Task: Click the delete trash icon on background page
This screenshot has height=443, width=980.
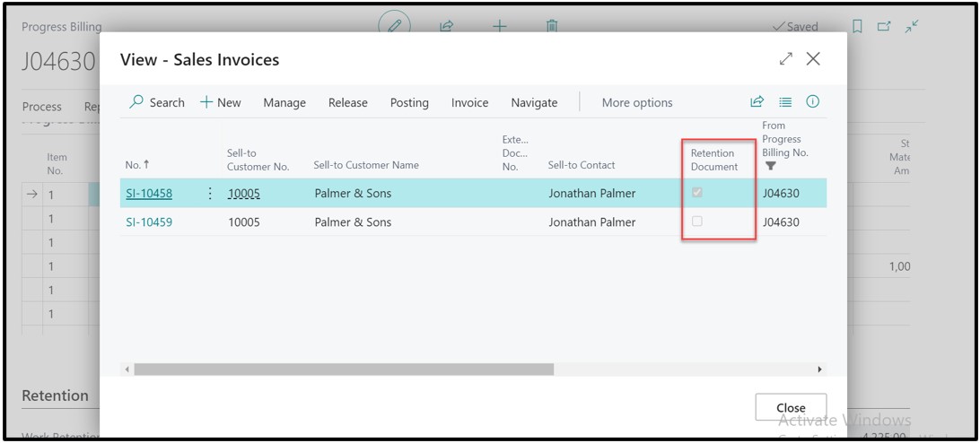Action: (x=552, y=27)
